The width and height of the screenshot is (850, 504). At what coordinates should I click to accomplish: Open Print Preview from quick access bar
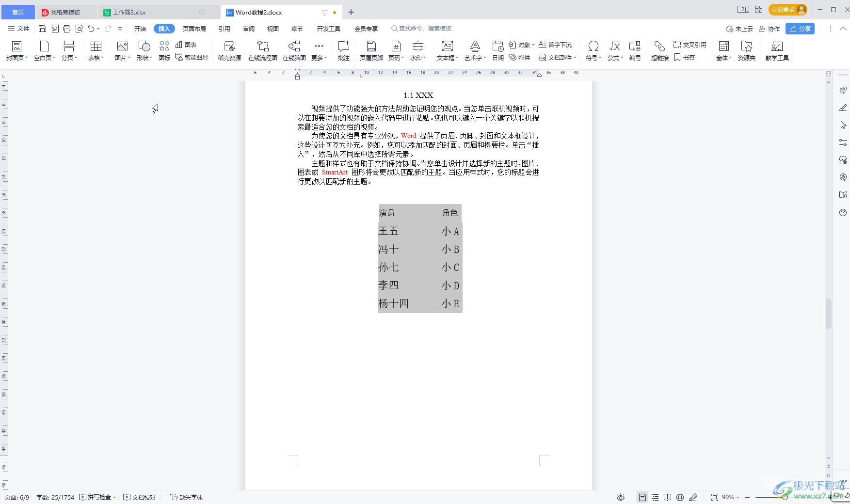(79, 29)
